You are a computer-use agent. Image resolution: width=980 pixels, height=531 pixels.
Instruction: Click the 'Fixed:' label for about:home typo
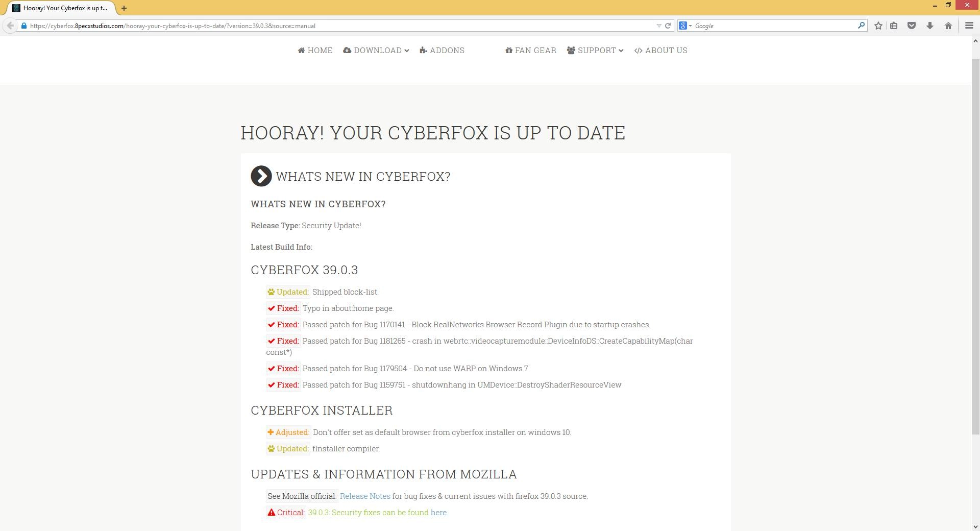point(283,308)
